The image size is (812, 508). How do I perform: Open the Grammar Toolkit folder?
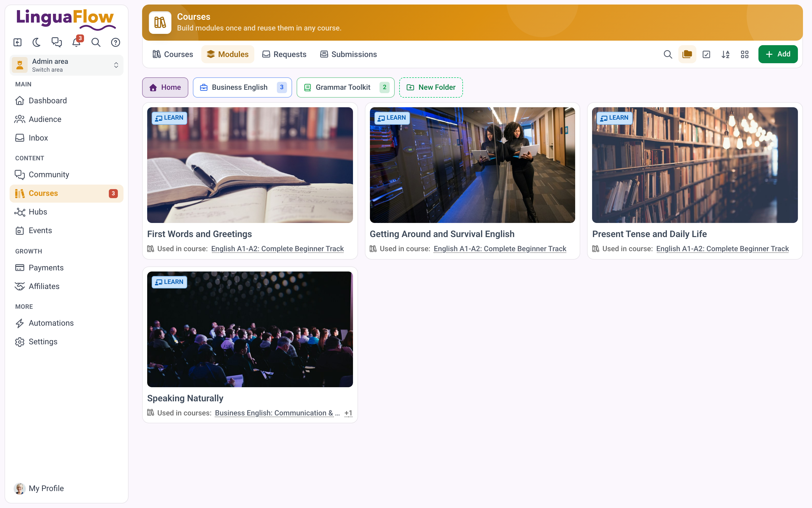pos(346,87)
